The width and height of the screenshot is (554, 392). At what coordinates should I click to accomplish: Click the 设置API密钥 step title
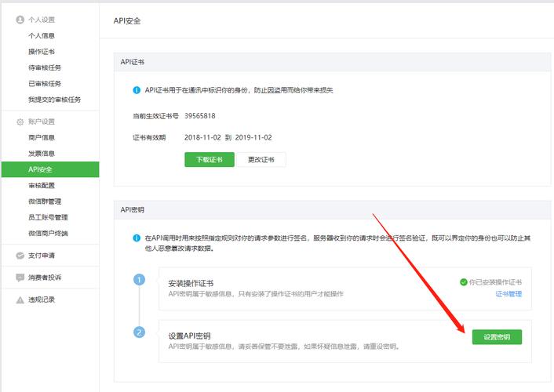pyautogui.click(x=189, y=336)
